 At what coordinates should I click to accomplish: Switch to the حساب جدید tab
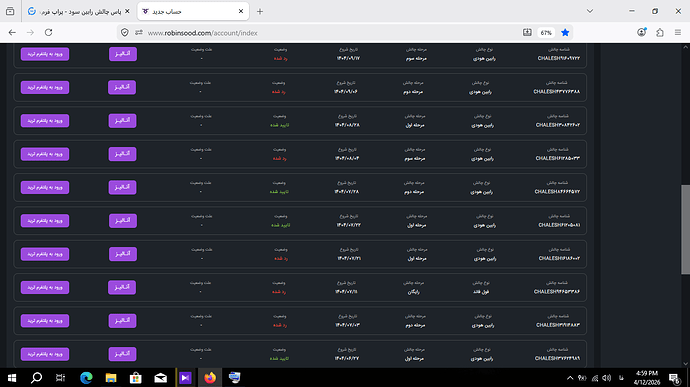(x=193, y=11)
